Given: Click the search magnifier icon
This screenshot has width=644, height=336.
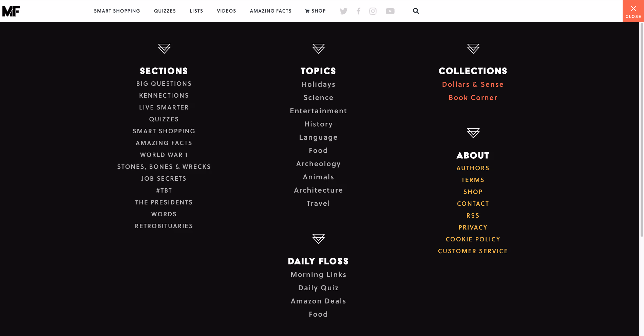Looking at the screenshot, I should point(416,11).
